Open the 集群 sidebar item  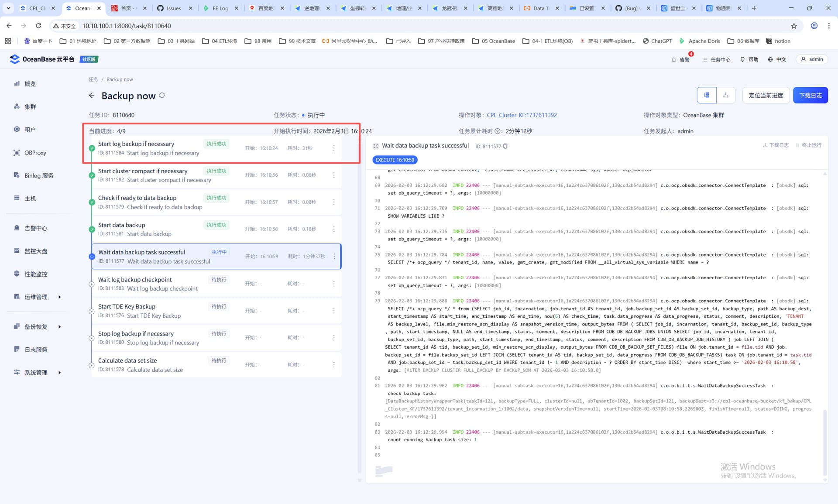(x=30, y=106)
